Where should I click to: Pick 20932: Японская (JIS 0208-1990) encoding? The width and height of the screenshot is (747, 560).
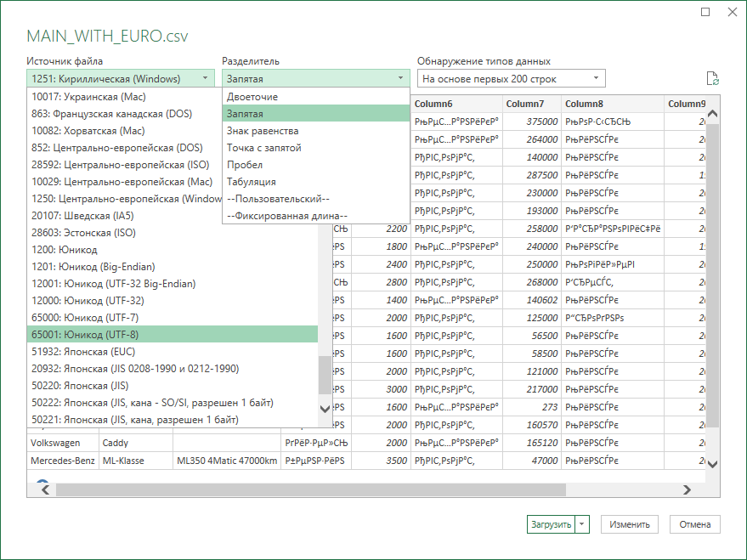coord(173,369)
